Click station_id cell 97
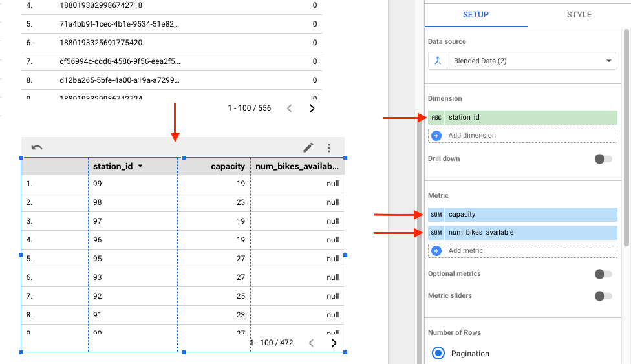Image resolution: width=631 pixels, height=364 pixels. (x=98, y=221)
